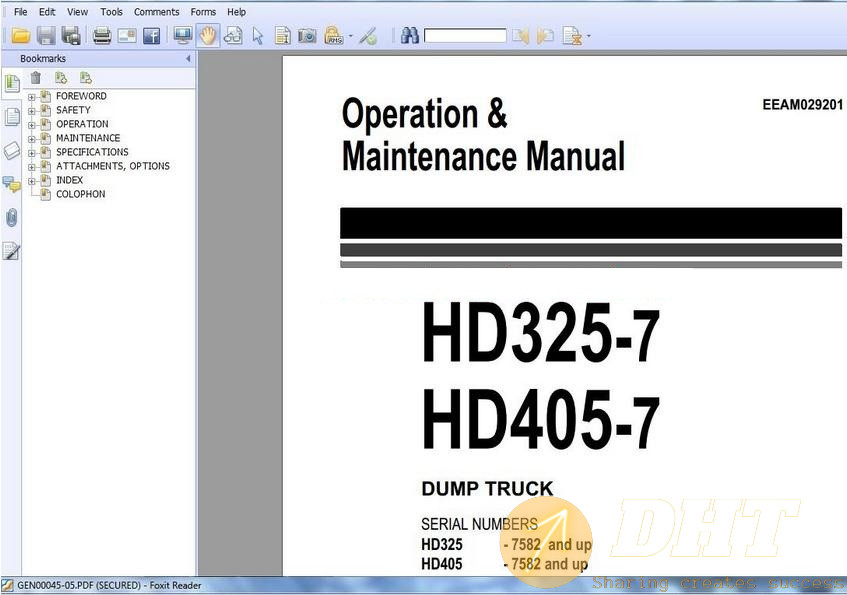The height and width of the screenshot is (595, 847).
Task: Click the pen with checkmark icon
Action: [x=368, y=36]
